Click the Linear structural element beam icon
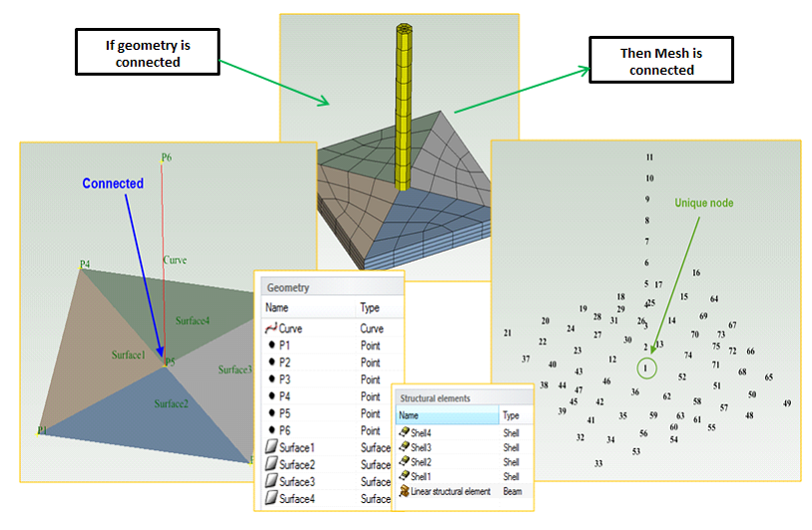 [404, 492]
